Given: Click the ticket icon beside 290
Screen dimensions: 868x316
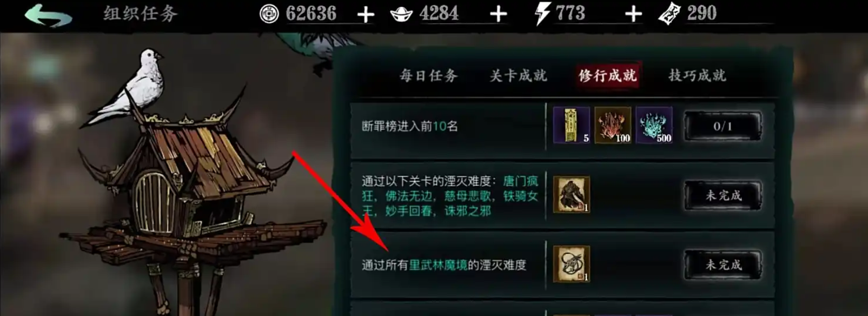Looking at the screenshot, I should coord(669,14).
